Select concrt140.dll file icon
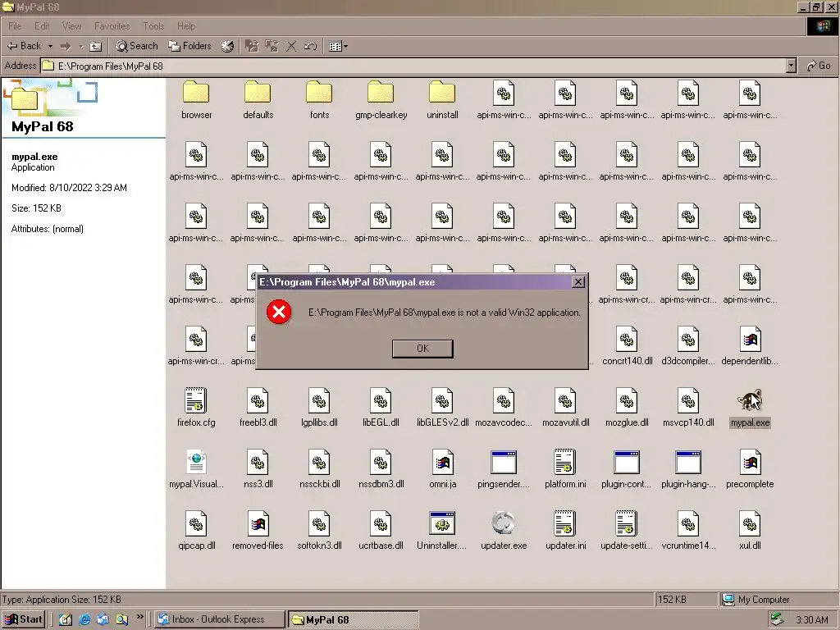 click(x=627, y=339)
